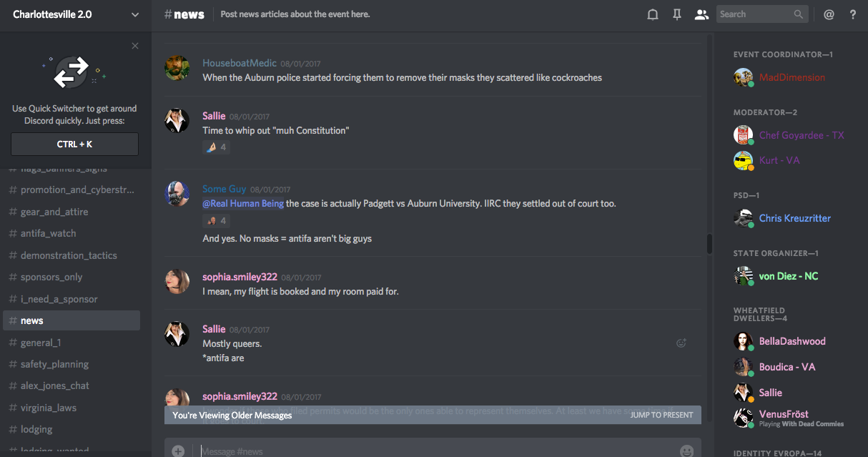Open the notification bell settings
Screen dimensions: 868x457
coord(652,14)
